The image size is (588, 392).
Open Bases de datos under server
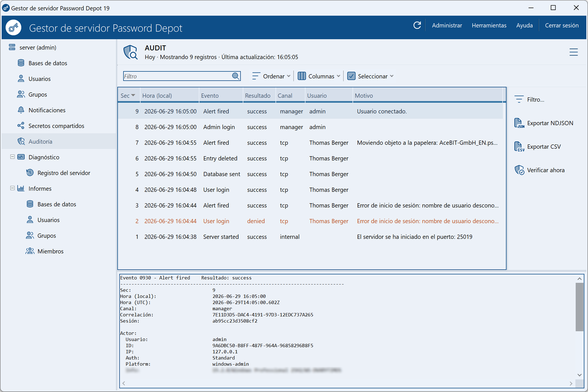[47, 63]
